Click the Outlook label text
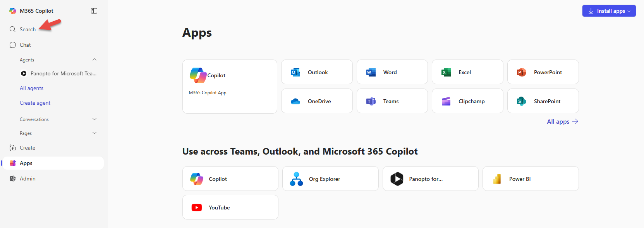The image size is (644, 228). [x=318, y=72]
